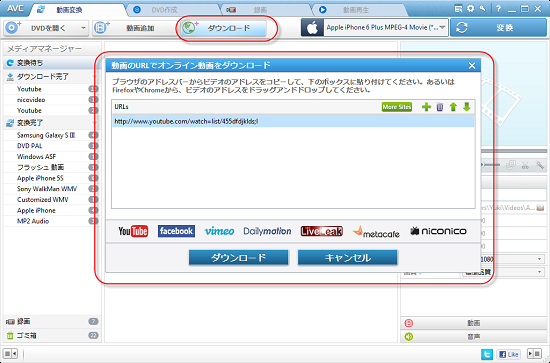Switch to the DVD作成 tab

[x=165, y=10]
